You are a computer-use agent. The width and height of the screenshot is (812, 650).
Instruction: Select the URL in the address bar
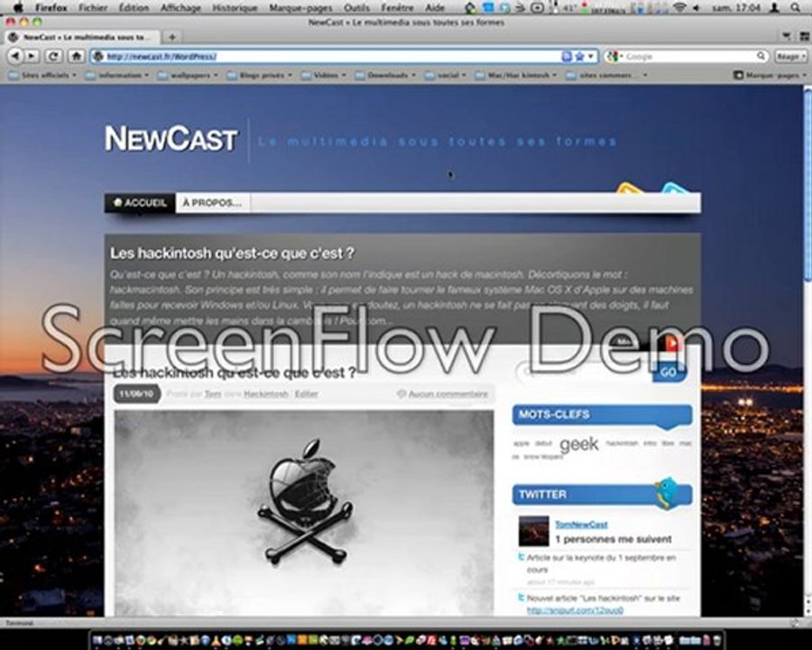coord(161,57)
